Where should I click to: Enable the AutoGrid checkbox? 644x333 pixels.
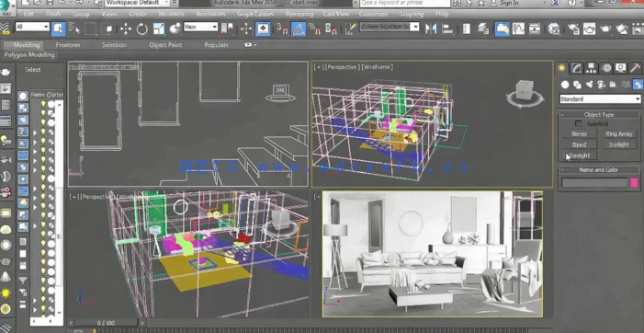(x=578, y=124)
